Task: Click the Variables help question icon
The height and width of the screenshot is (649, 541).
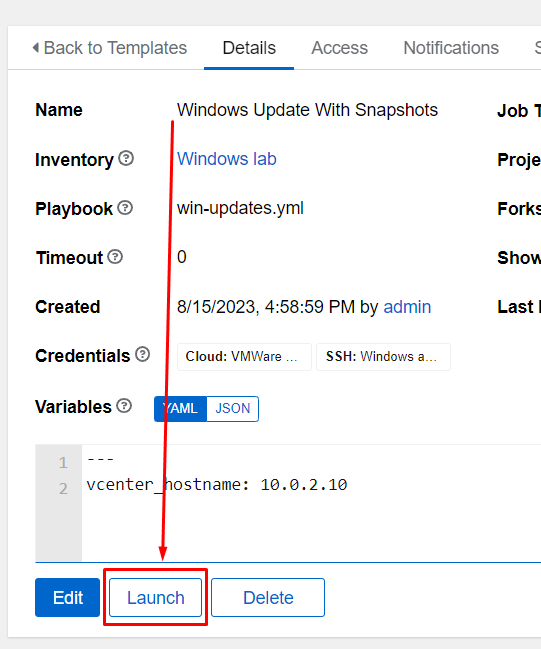Action: point(124,406)
